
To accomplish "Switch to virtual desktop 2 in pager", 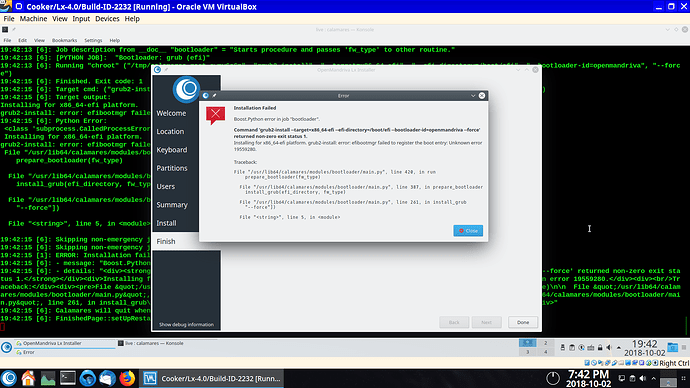I will coord(545,343).
